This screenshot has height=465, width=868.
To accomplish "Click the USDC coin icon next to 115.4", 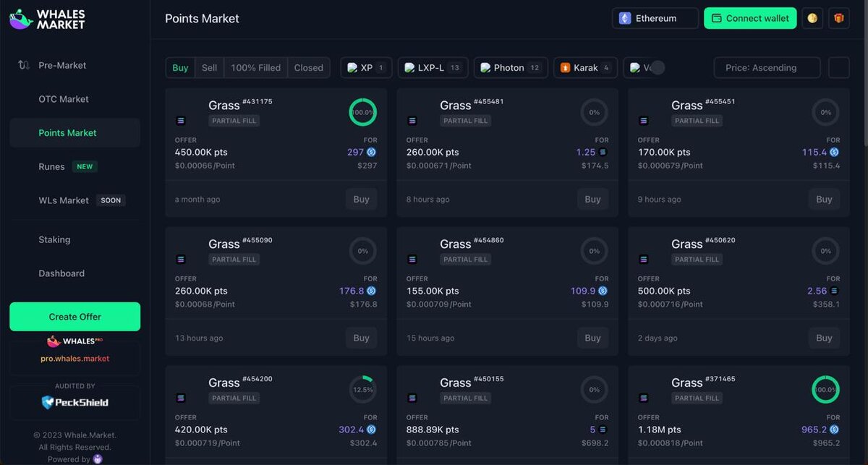I will [834, 152].
